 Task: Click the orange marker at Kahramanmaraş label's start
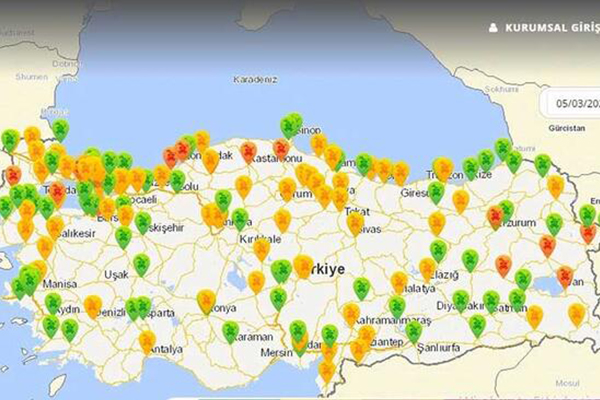coord(351,314)
